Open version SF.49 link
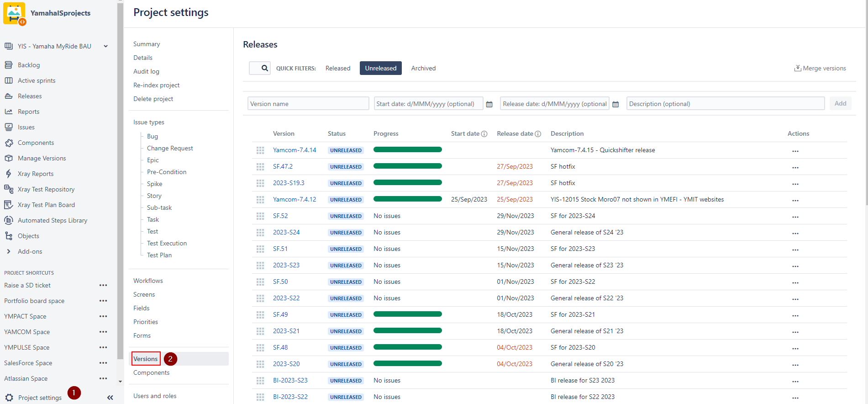 tap(280, 314)
